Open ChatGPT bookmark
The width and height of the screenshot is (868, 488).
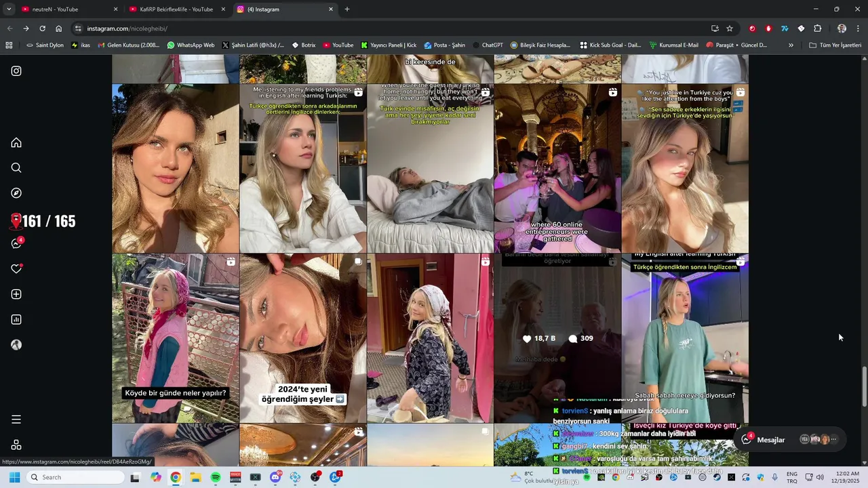(488, 45)
